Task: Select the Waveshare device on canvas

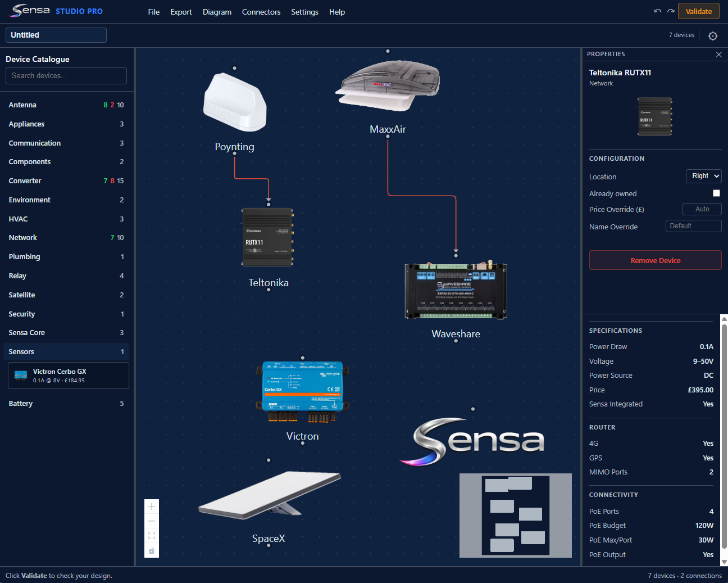Action: (x=456, y=291)
